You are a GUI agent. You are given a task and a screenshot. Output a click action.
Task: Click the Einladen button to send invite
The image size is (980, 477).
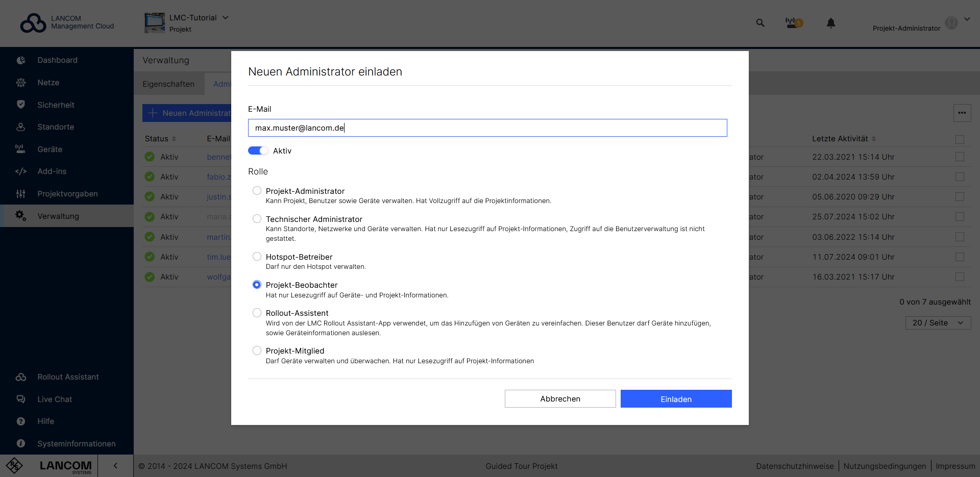[x=676, y=398]
